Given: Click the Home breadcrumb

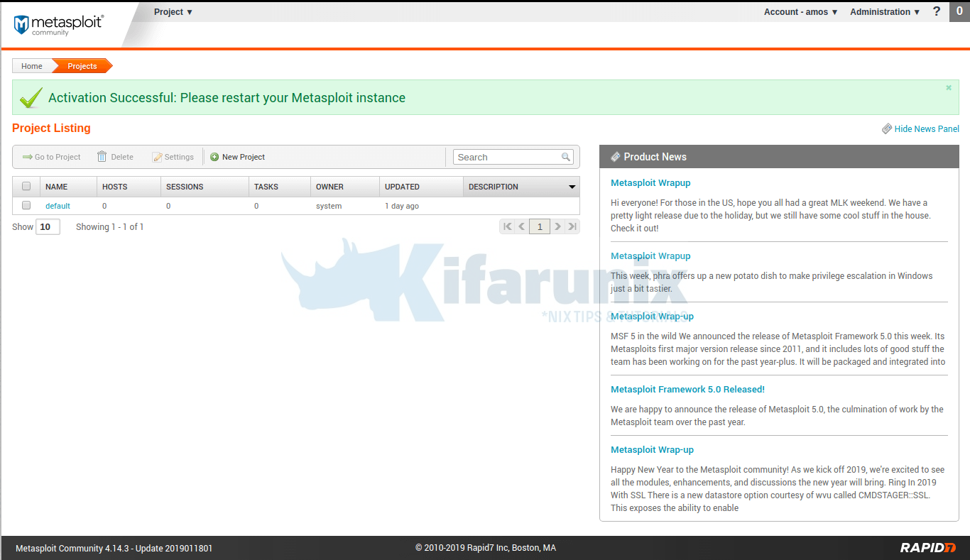Looking at the screenshot, I should click(x=32, y=66).
